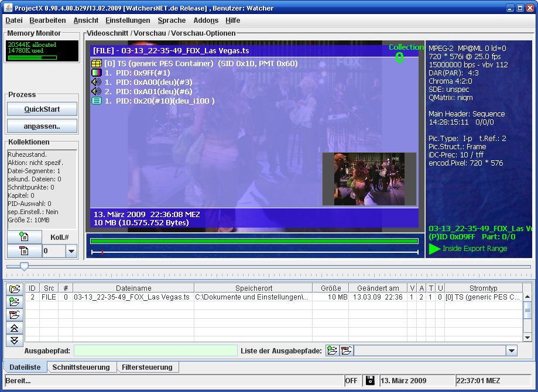
Task: Move selected file down with double-down arrow
Action: click(x=15, y=340)
